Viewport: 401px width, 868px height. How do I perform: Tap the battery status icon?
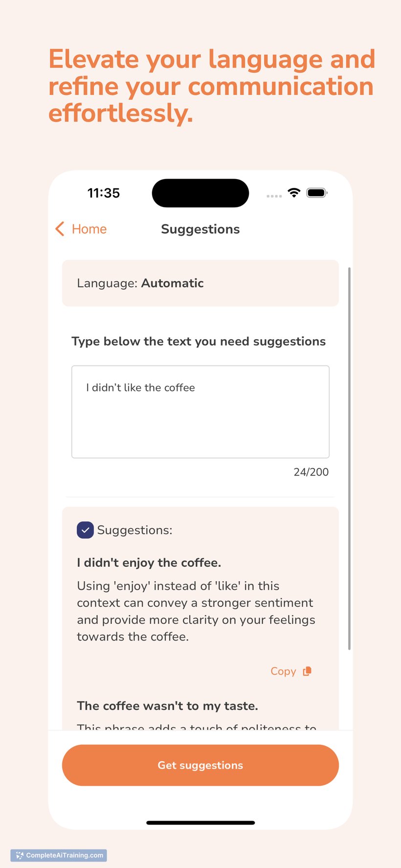(x=317, y=193)
